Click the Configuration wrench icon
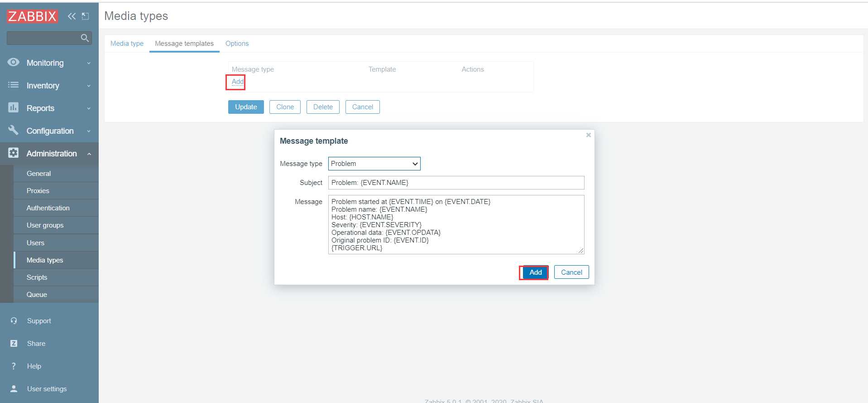 click(14, 130)
